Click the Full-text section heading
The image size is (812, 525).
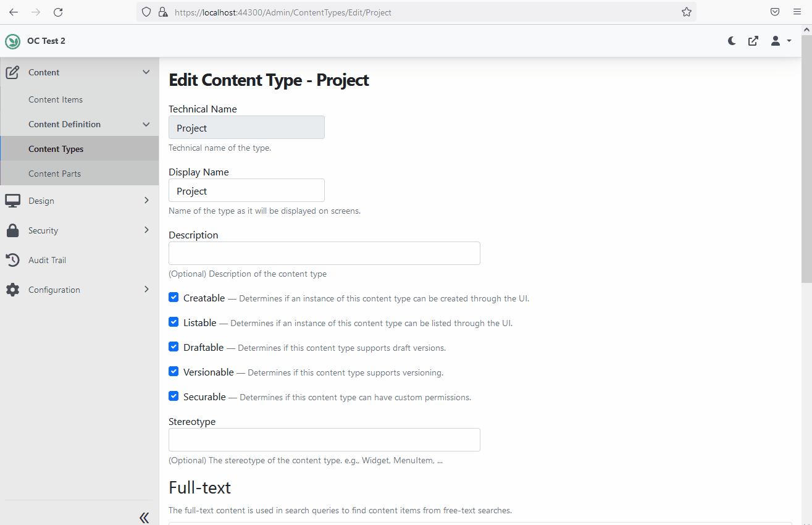pyautogui.click(x=199, y=487)
